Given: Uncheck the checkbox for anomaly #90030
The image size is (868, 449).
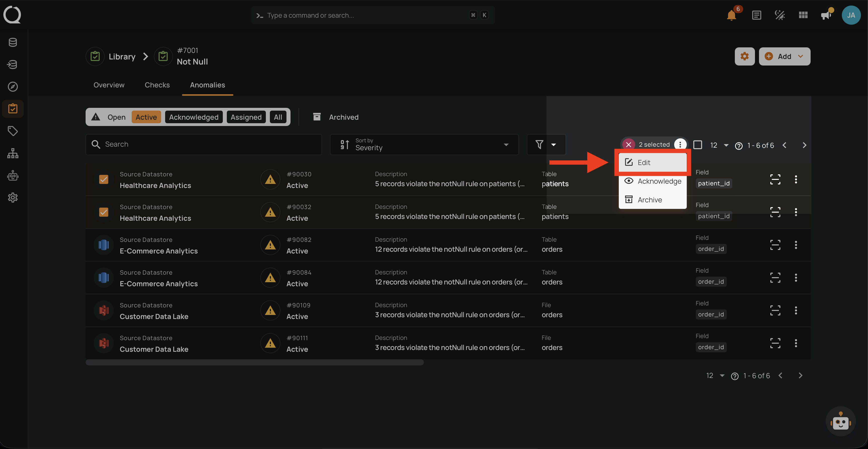Looking at the screenshot, I should click(104, 179).
